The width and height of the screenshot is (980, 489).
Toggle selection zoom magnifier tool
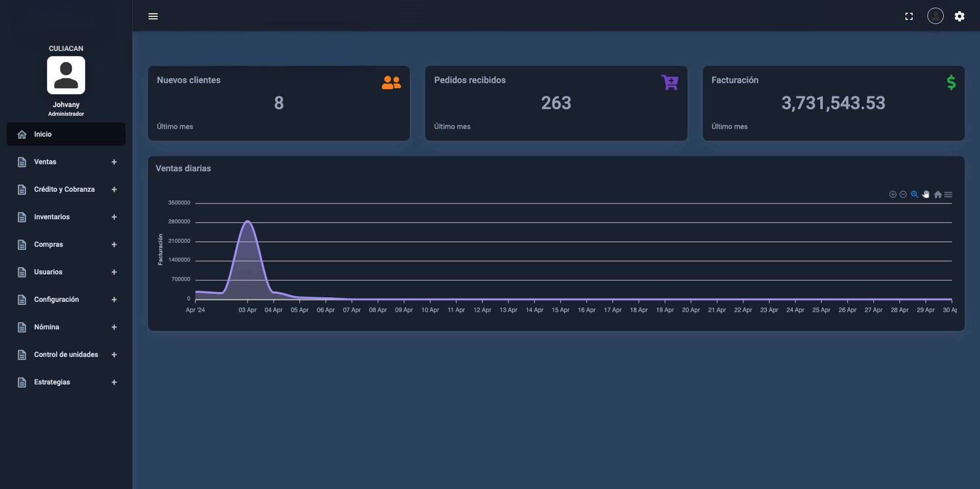pos(915,194)
